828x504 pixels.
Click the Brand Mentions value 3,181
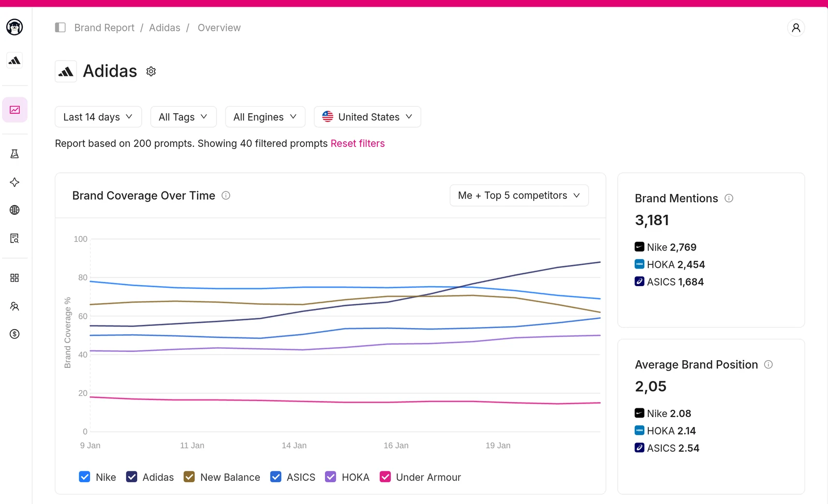[x=652, y=220]
